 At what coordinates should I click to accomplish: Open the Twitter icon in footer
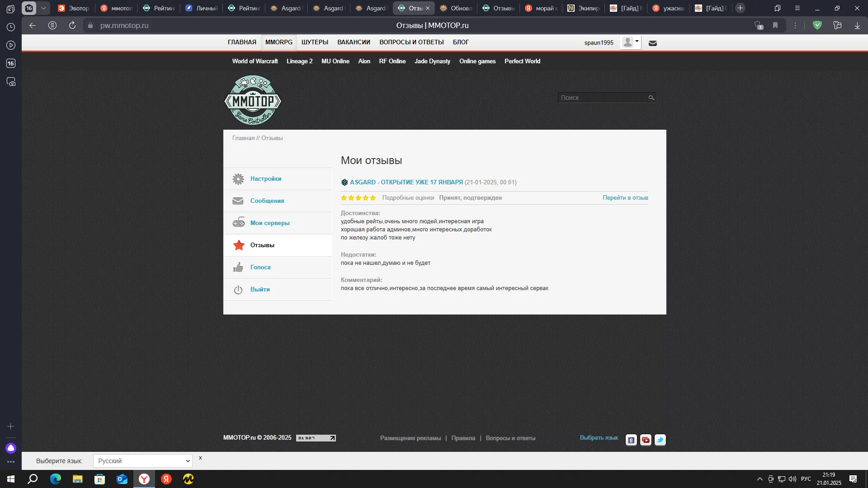point(660,440)
